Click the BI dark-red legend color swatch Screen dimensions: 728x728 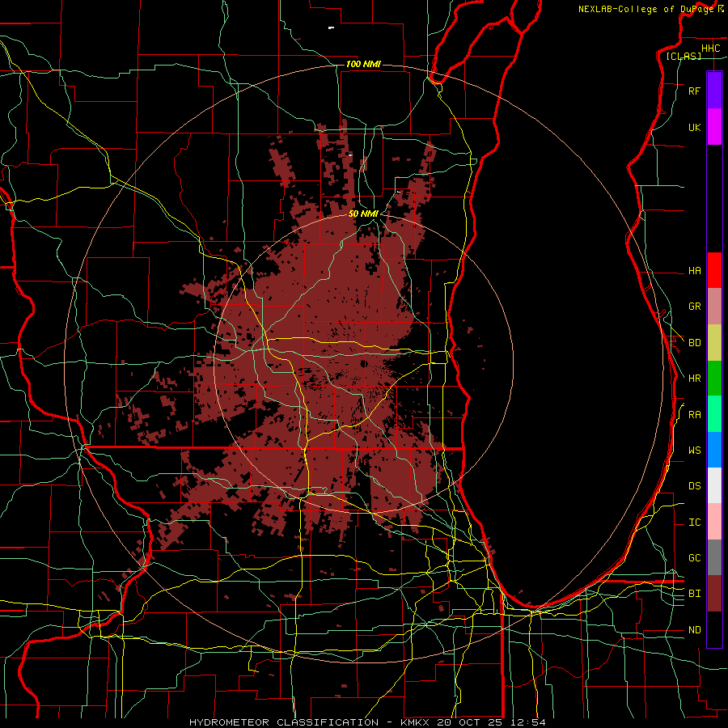pos(714,594)
